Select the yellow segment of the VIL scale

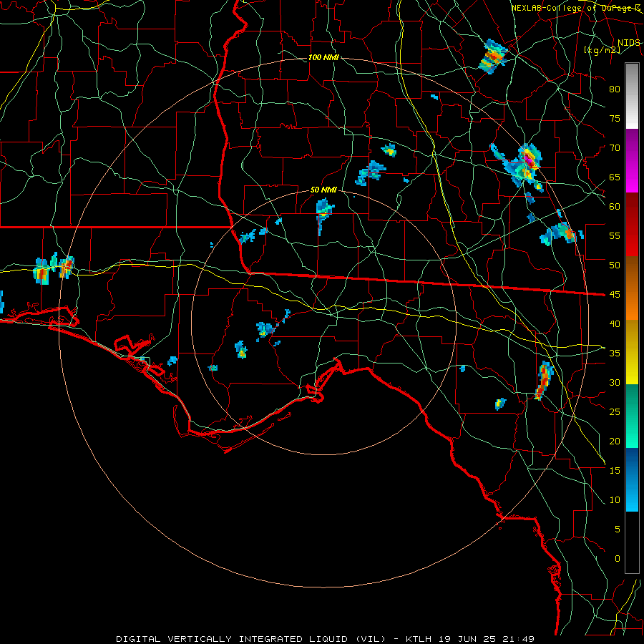point(632,352)
